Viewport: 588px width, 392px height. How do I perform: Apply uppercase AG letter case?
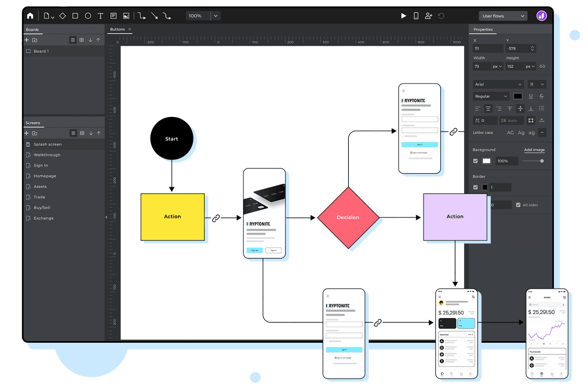coord(511,133)
